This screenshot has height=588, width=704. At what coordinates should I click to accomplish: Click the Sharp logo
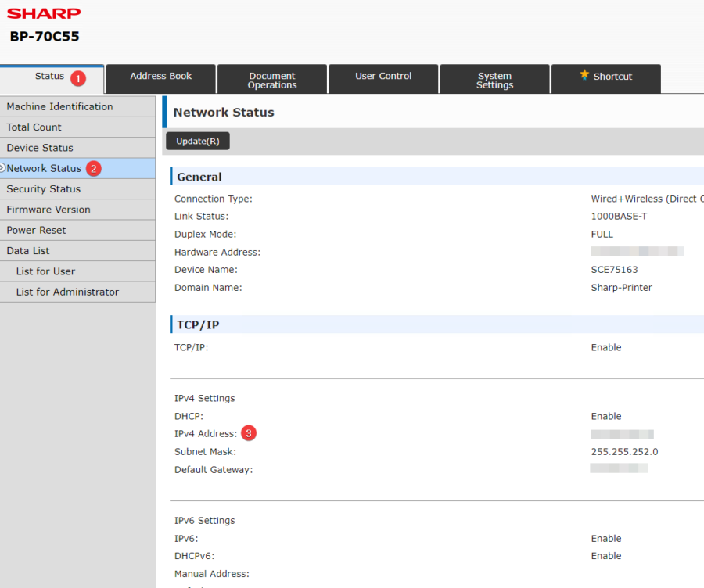(44, 13)
